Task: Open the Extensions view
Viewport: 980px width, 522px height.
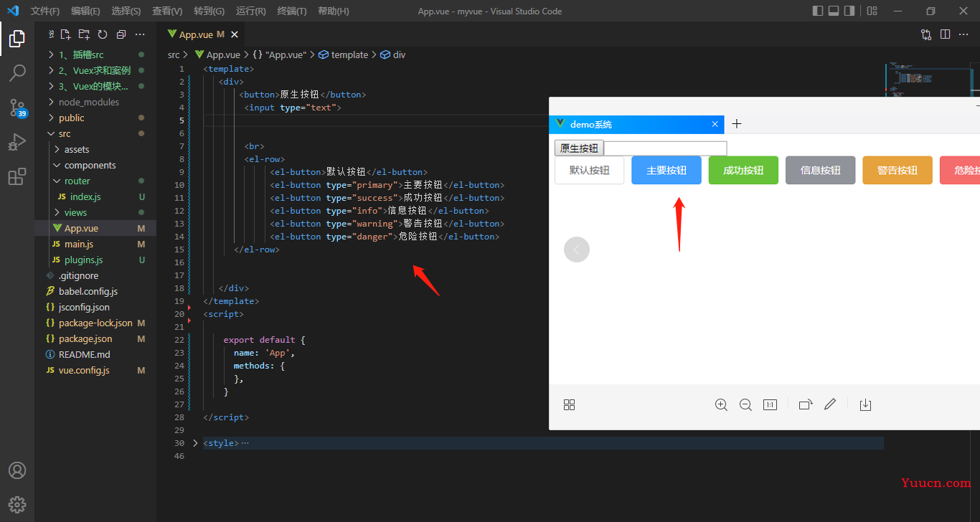Action: 17,176
